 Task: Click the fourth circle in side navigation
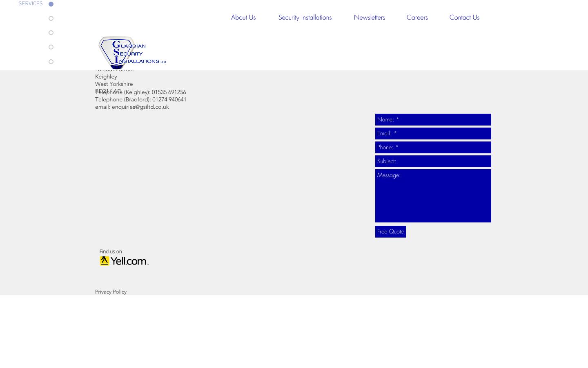pyautogui.click(x=51, y=47)
